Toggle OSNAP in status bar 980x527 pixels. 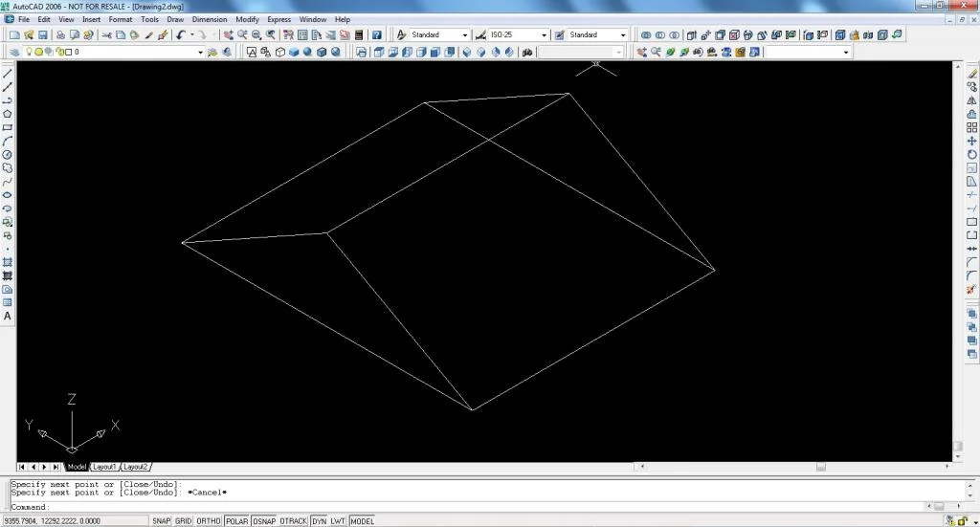click(x=264, y=520)
